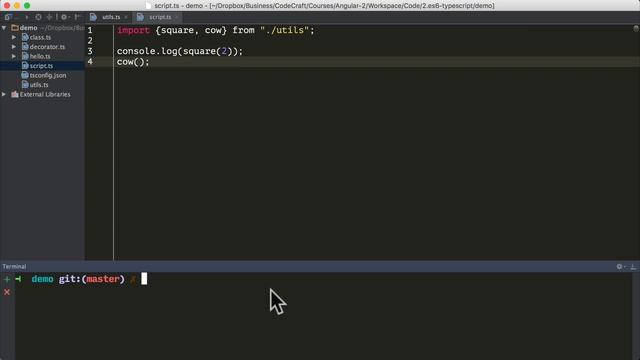Expand the hello.ts tree node

click(x=14, y=56)
